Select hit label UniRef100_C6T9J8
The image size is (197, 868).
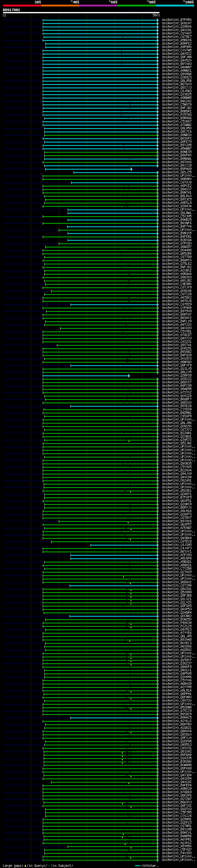tap(176, 182)
